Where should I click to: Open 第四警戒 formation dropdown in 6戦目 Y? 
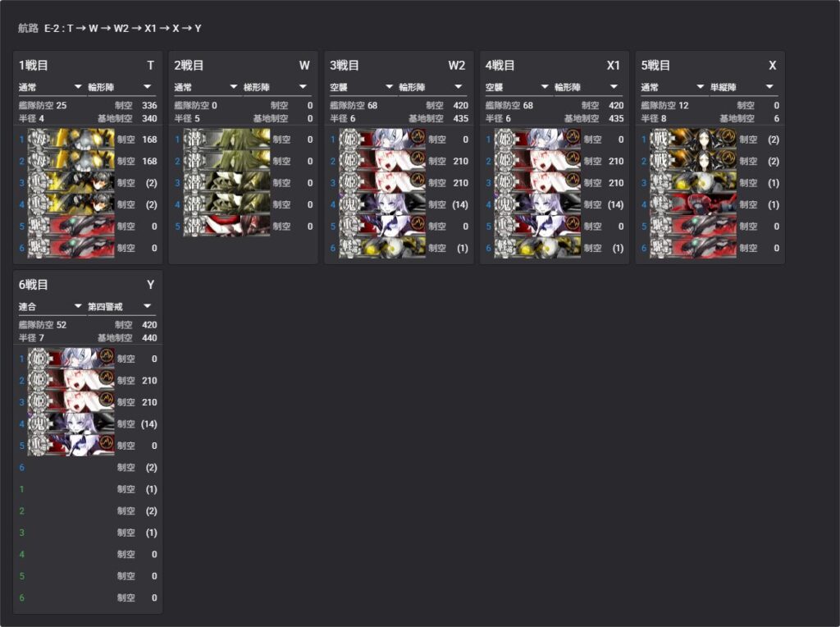pyautogui.click(x=121, y=307)
